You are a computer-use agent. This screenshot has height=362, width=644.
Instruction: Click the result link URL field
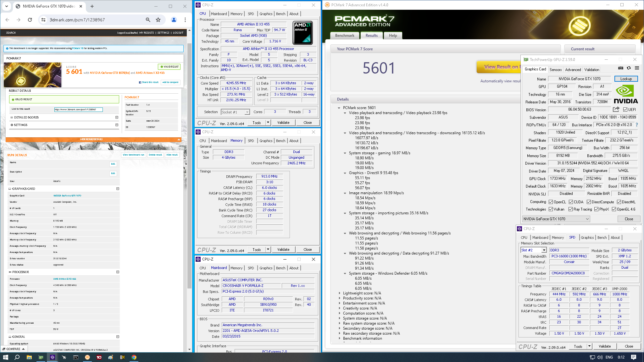(x=78, y=109)
